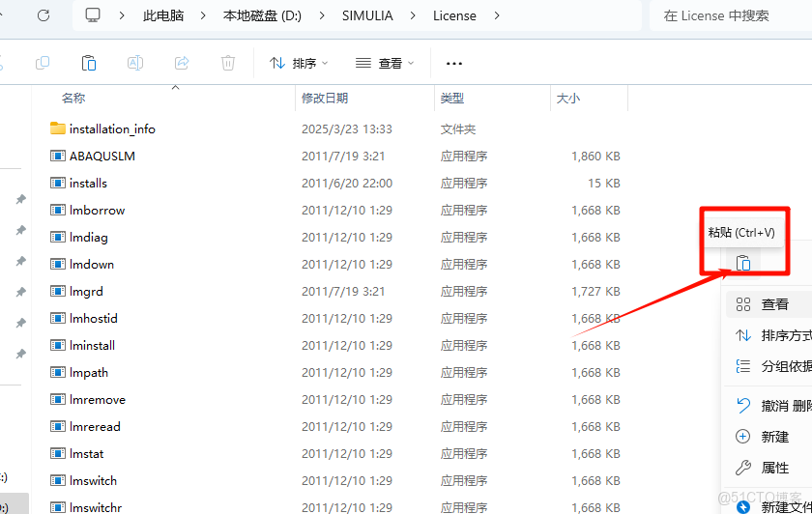Sort by the 名称 column header
The height and width of the screenshot is (514, 812).
click(73, 98)
